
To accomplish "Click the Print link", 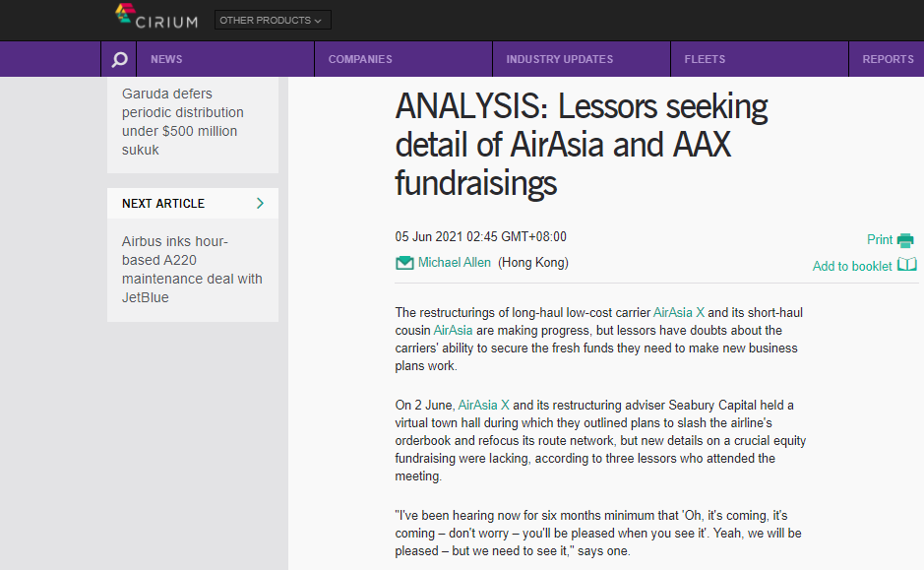I will [x=879, y=240].
